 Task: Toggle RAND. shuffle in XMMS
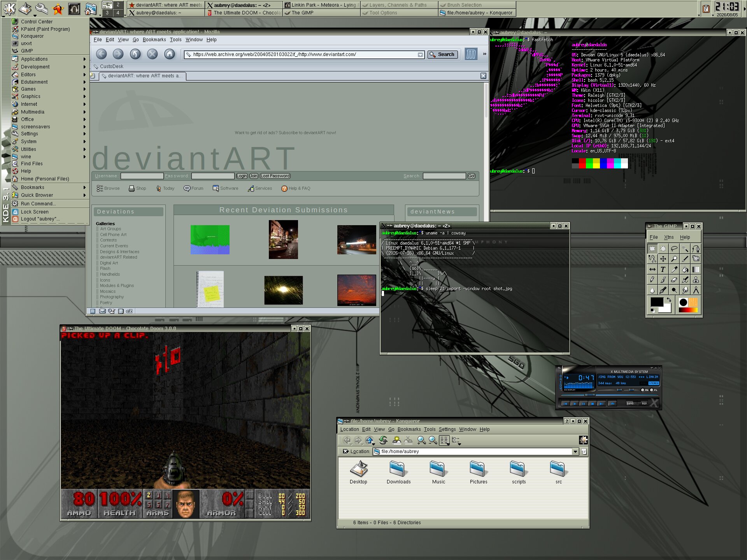click(x=631, y=404)
